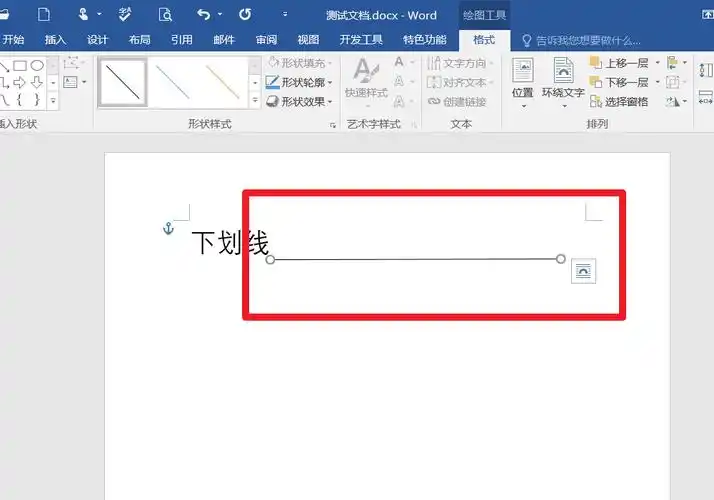Screen dimensions: 714x500
Task: Click the line's right end handle
Action: click(x=561, y=259)
